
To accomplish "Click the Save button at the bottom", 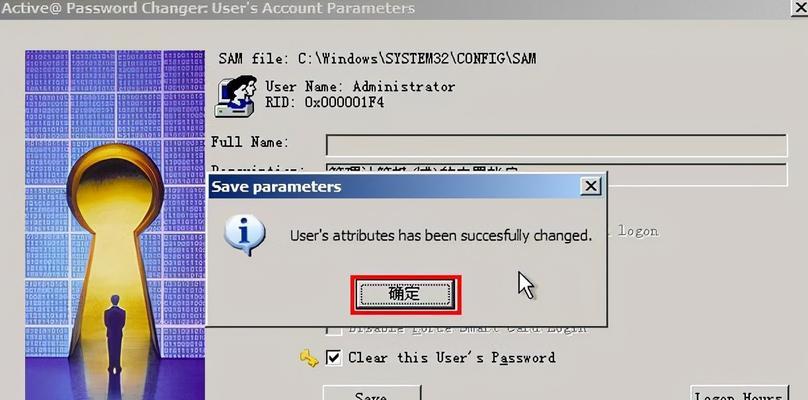I will coord(372,393).
